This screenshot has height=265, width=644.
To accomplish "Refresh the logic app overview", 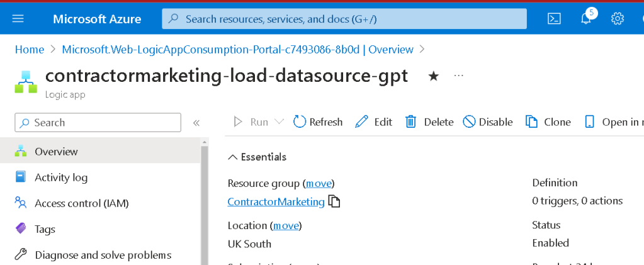I will [318, 122].
